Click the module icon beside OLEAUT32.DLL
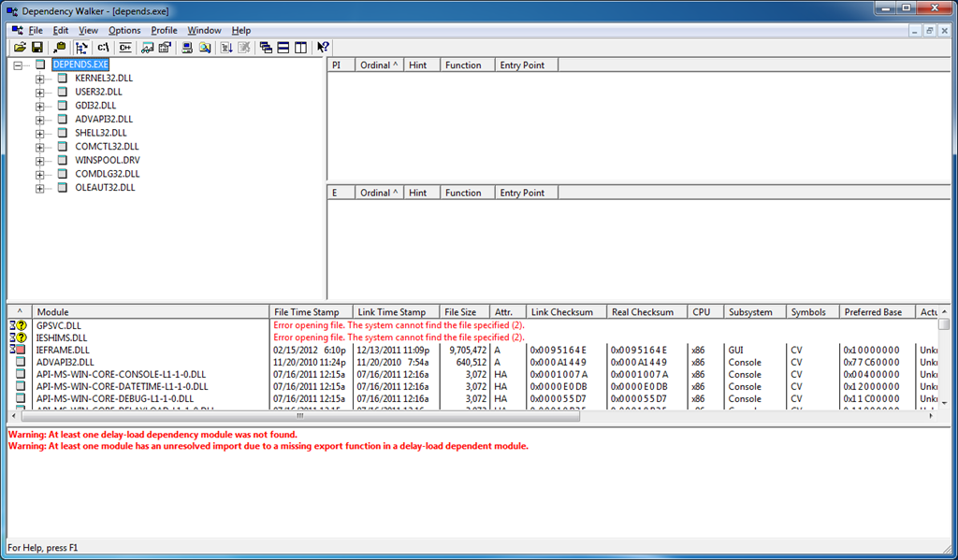The width and height of the screenshot is (958, 560). [63, 188]
